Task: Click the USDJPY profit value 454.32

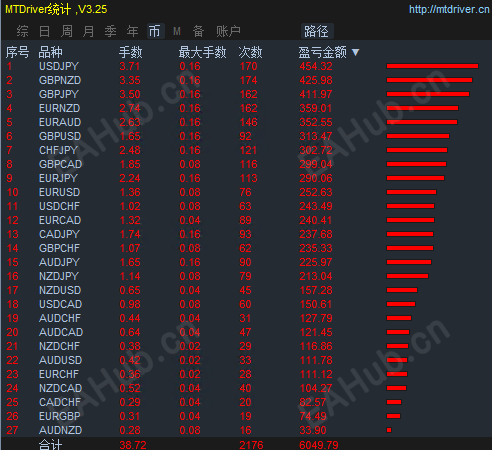Action: click(x=316, y=66)
